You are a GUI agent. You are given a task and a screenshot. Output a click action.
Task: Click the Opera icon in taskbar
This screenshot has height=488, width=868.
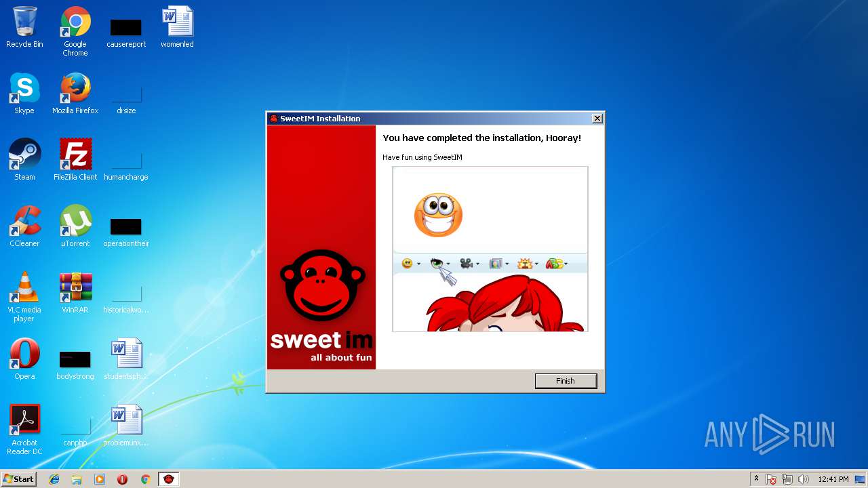[122, 479]
